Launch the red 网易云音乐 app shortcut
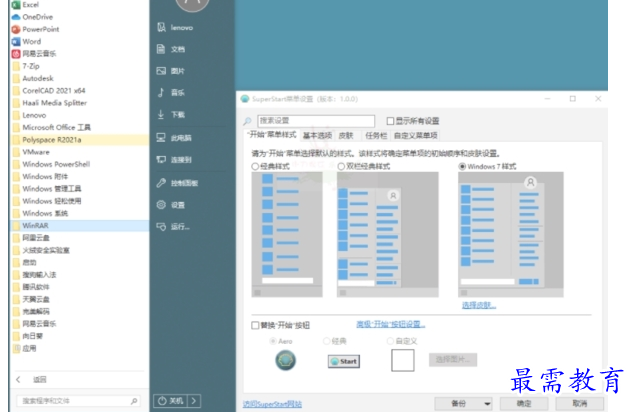 (34, 54)
